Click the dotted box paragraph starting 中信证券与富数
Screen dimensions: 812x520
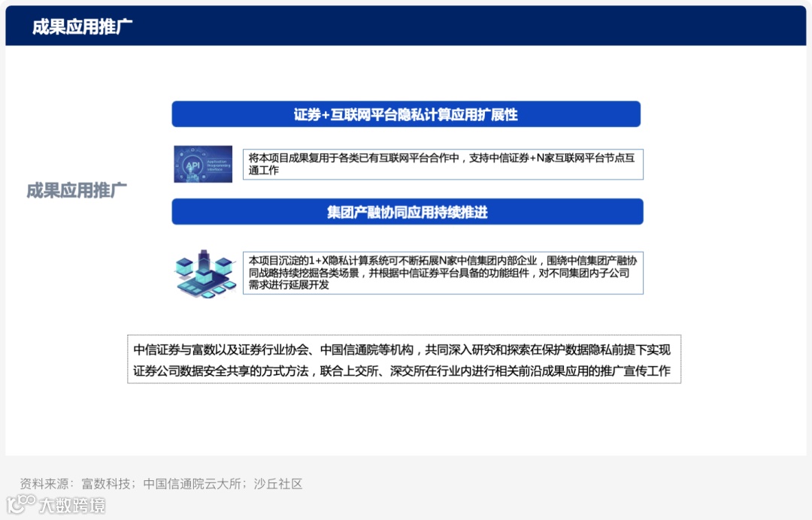(404, 360)
